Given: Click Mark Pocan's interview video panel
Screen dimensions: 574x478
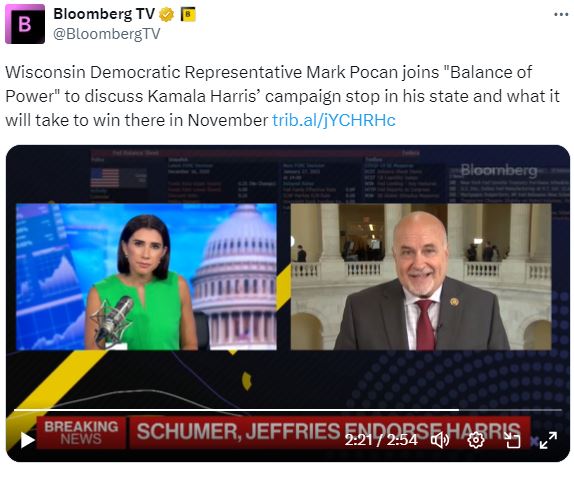Looking at the screenshot, I should pos(421,277).
